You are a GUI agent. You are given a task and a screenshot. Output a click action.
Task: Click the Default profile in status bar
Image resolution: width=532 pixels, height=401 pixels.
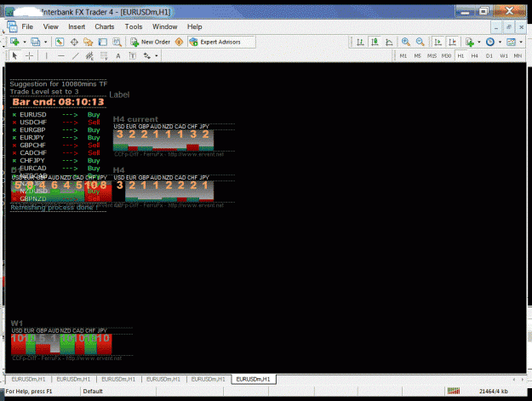[x=93, y=391]
